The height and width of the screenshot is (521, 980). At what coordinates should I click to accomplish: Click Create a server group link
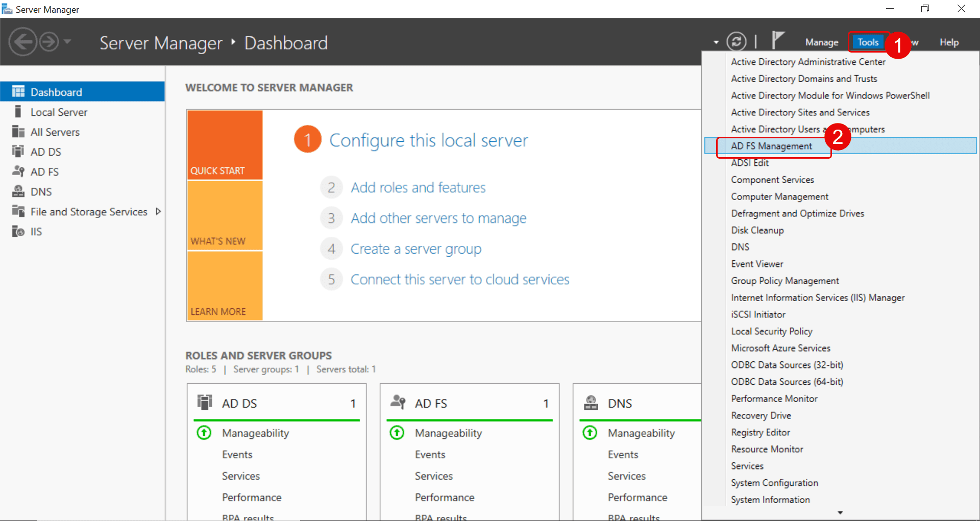415,249
